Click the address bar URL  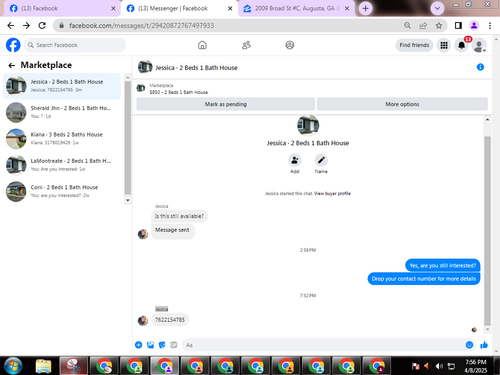coord(142,25)
